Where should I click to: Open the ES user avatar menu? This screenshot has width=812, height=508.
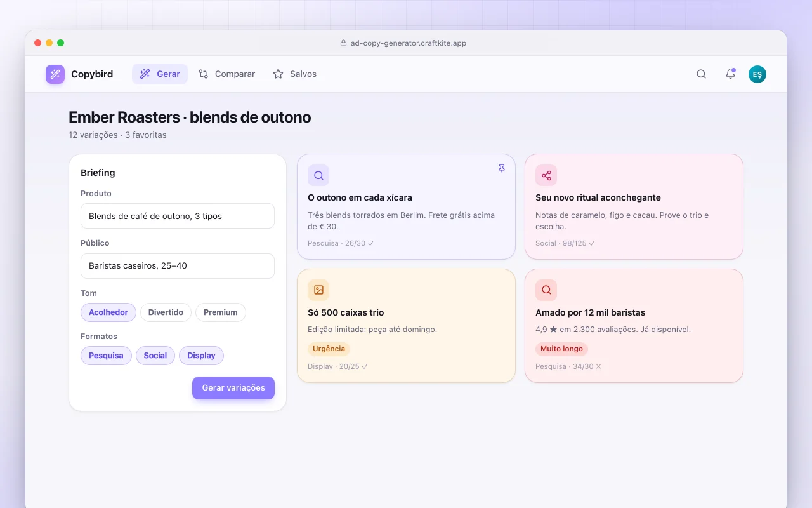point(757,74)
